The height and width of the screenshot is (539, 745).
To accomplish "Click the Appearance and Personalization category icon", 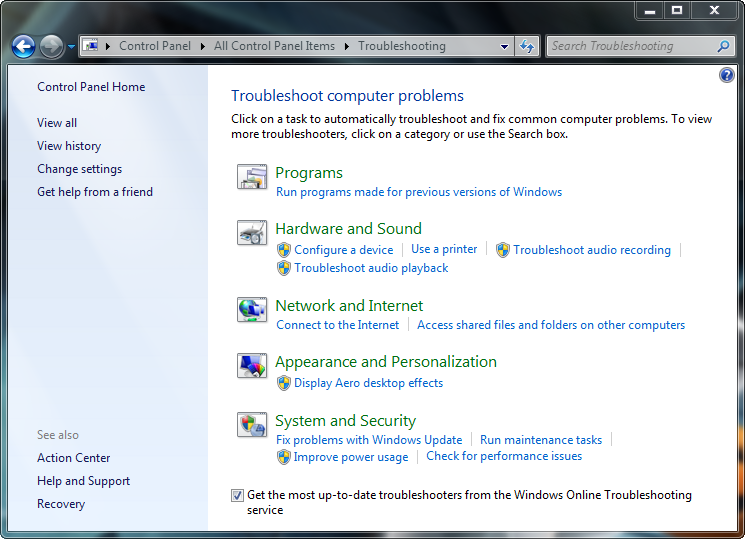I will pos(252,366).
